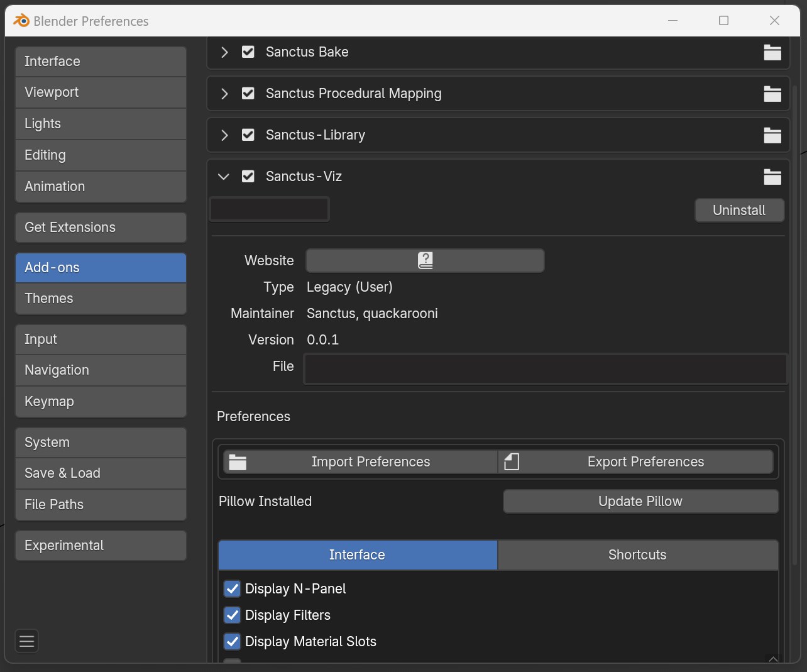Screen dimensions: 807x672
Task: Click the Uninstall button
Action: click(x=739, y=210)
